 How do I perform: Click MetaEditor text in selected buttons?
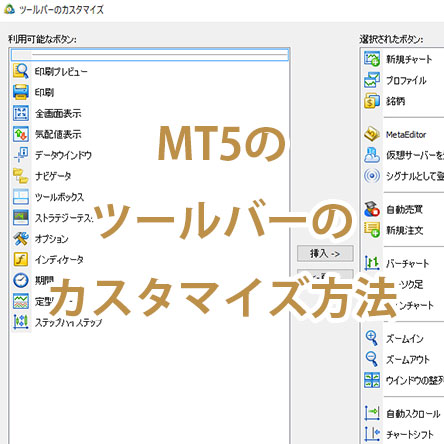coord(406,135)
